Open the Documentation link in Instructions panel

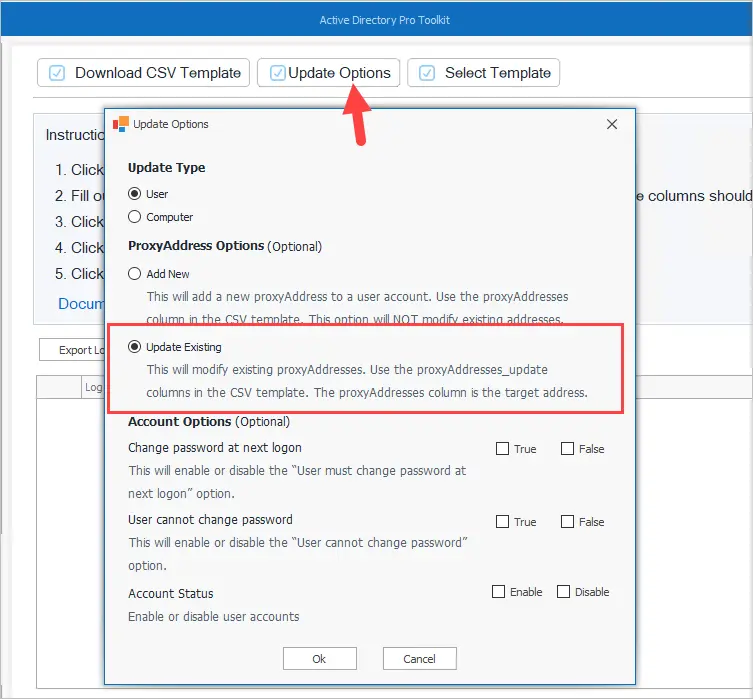point(81,304)
